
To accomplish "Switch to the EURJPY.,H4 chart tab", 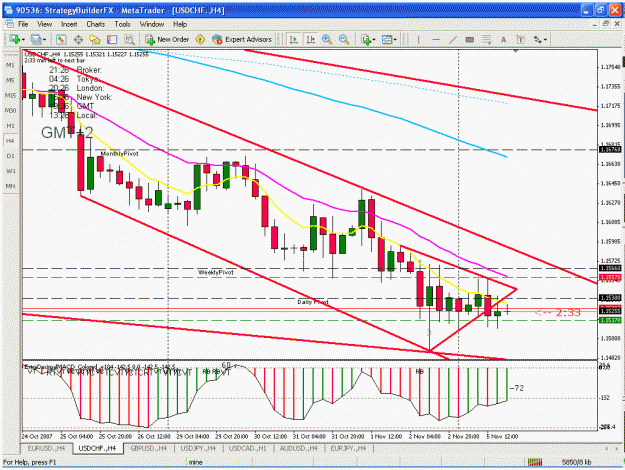I will [348, 448].
